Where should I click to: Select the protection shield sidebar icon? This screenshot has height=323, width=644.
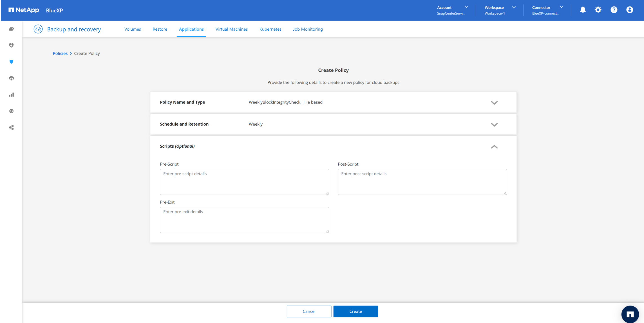(x=11, y=62)
